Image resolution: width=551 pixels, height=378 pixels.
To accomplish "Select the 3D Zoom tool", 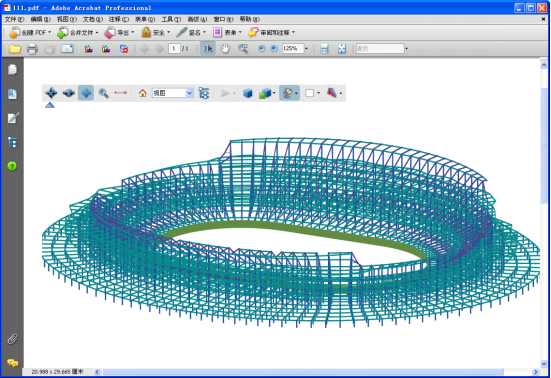I will coord(103,93).
